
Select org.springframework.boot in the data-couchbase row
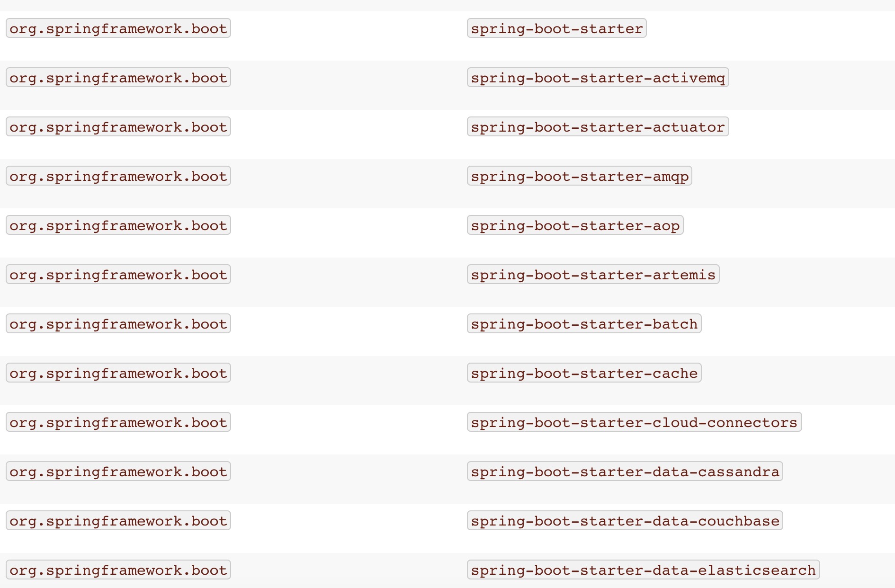(118, 521)
